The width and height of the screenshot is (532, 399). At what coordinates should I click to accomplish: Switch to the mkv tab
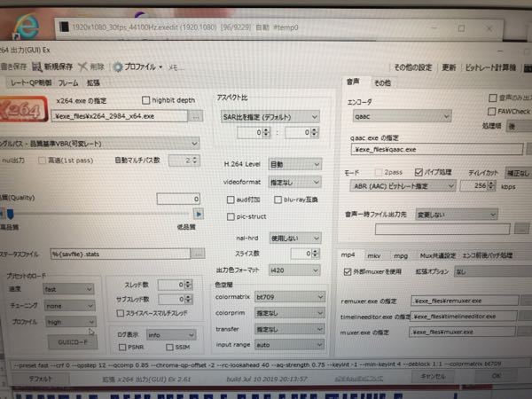[373, 256]
